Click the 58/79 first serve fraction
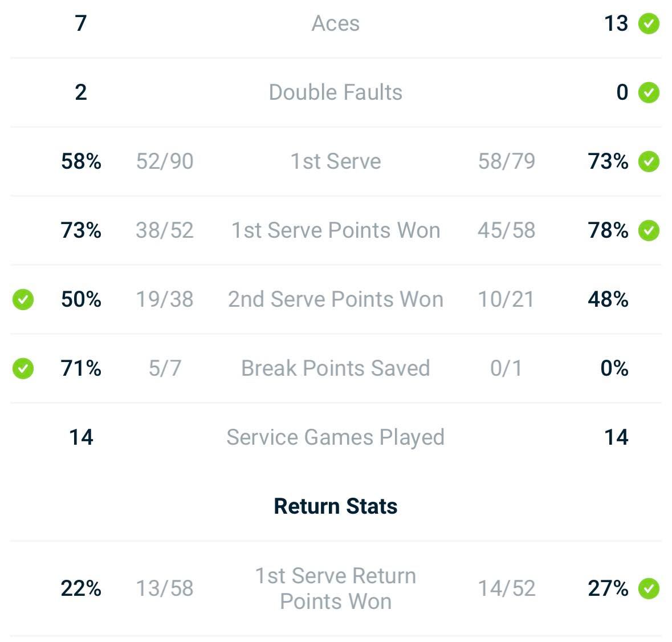The image size is (672, 642). click(x=507, y=161)
